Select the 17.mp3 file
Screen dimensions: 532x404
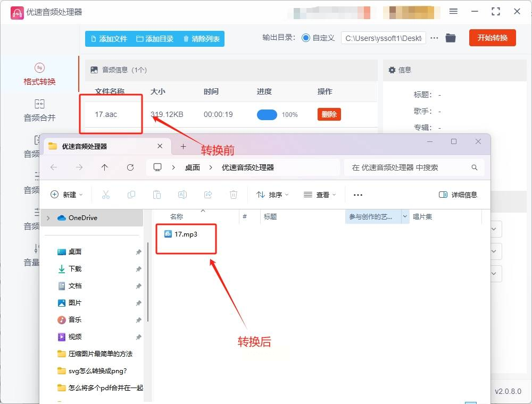(181, 234)
